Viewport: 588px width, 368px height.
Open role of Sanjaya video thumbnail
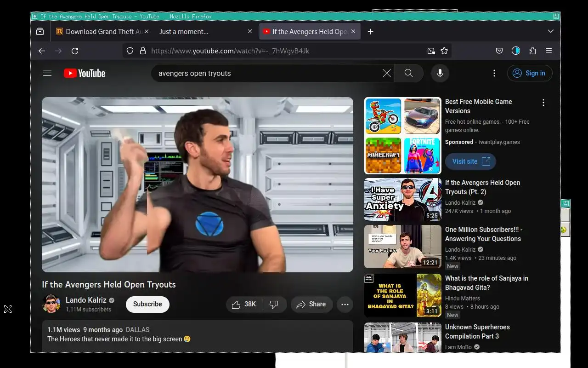(403, 295)
